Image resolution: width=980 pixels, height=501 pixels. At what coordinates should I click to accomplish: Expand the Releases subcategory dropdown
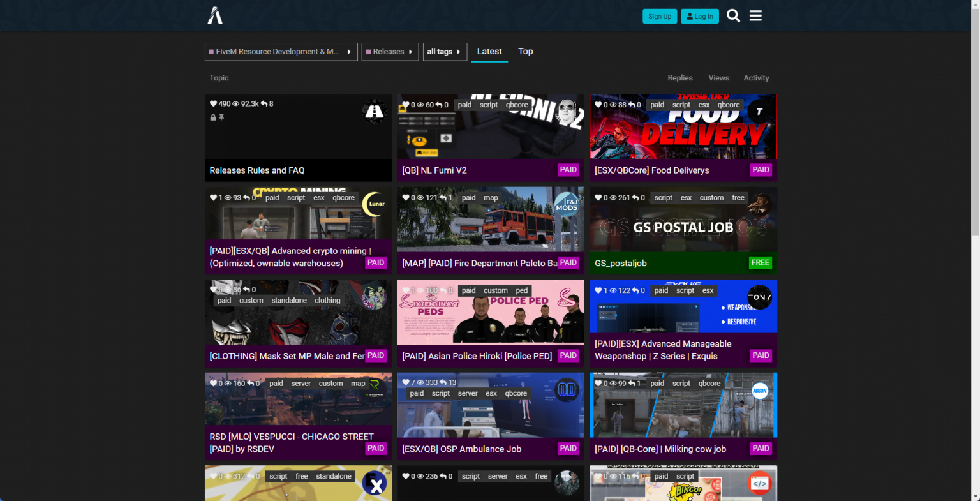click(x=390, y=52)
